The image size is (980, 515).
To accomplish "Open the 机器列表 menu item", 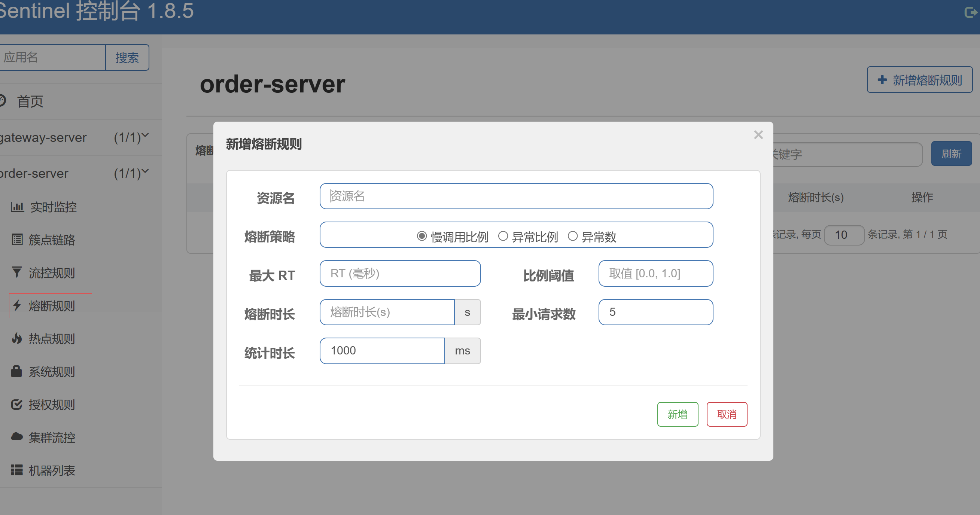I will pos(52,470).
